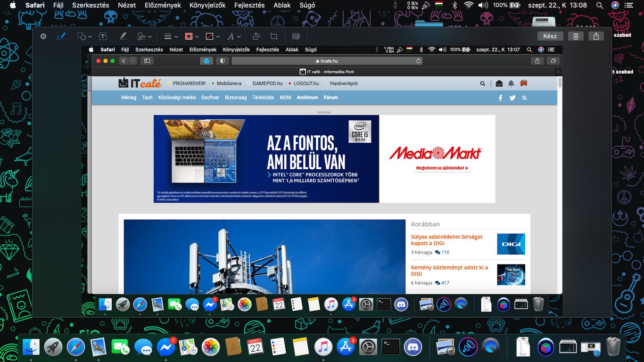Viewport: 644px width, 362px height.
Task: Delete the screenshot with the trash button
Action: click(x=576, y=36)
